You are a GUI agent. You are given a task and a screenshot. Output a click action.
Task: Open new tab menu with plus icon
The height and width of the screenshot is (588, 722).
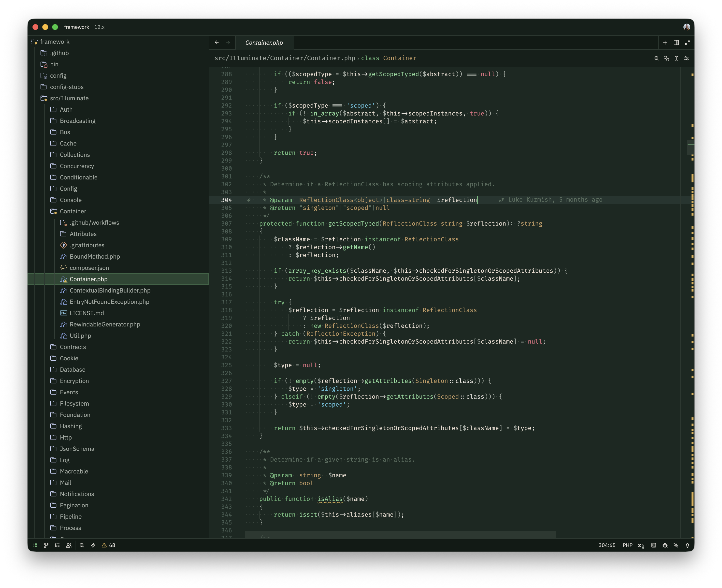[x=665, y=43]
